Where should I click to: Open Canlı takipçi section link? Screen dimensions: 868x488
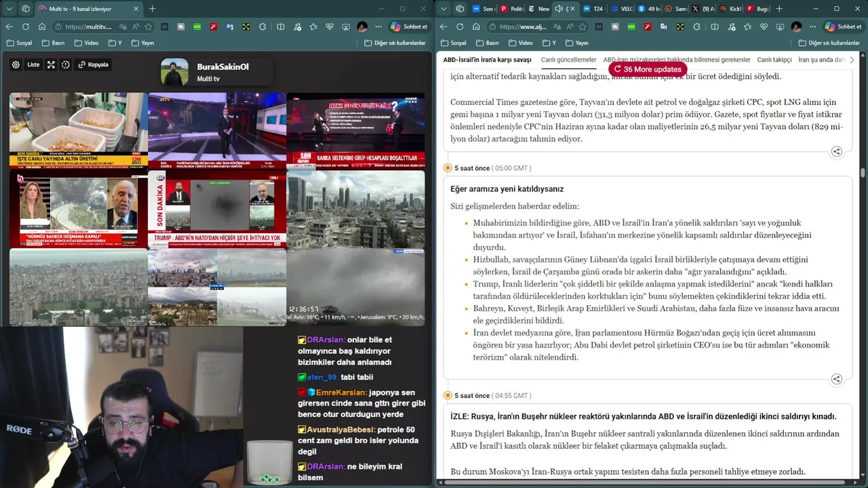(x=774, y=60)
